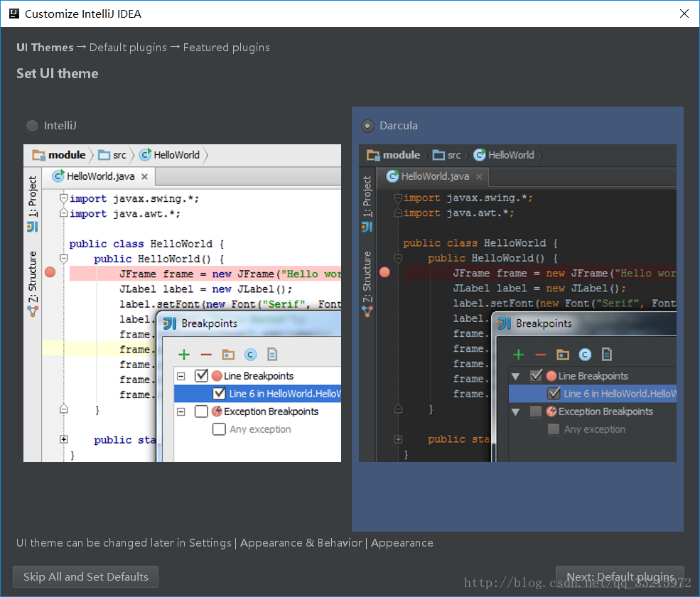
Task: Click green Add breakpoint plus in IntelliJ preview
Action: click(184, 355)
